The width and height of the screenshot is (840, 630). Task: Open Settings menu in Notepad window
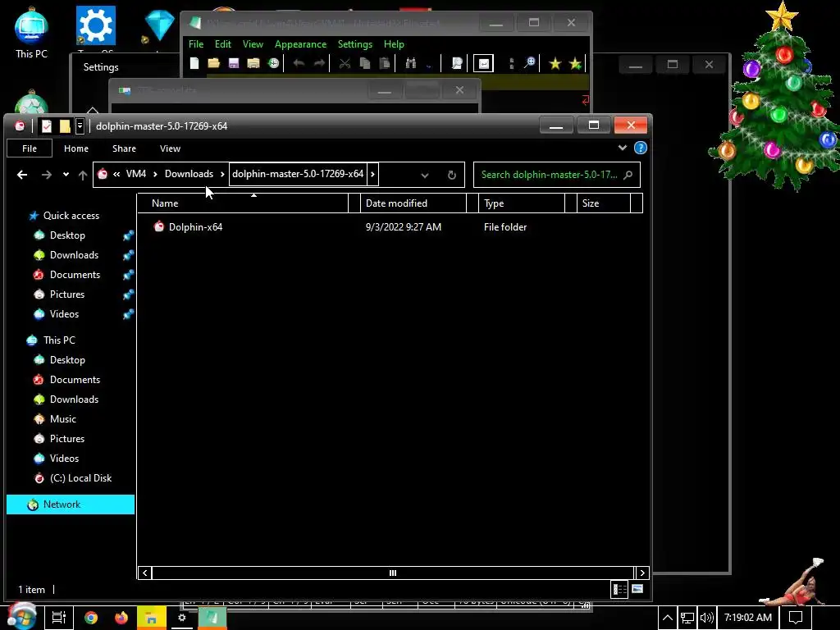[354, 44]
